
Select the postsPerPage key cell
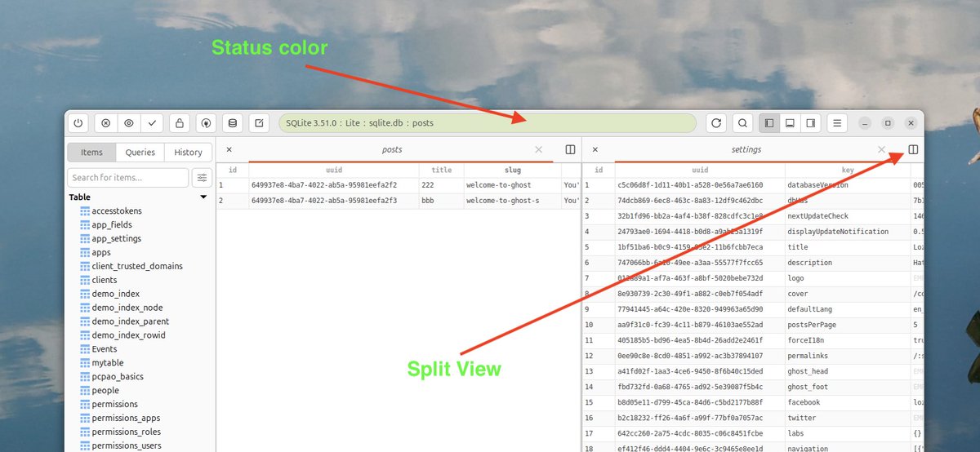(x=848, y=325)
